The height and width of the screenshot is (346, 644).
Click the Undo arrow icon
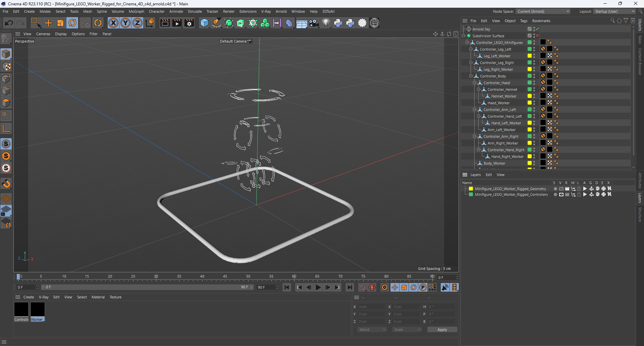pos(9,23)
